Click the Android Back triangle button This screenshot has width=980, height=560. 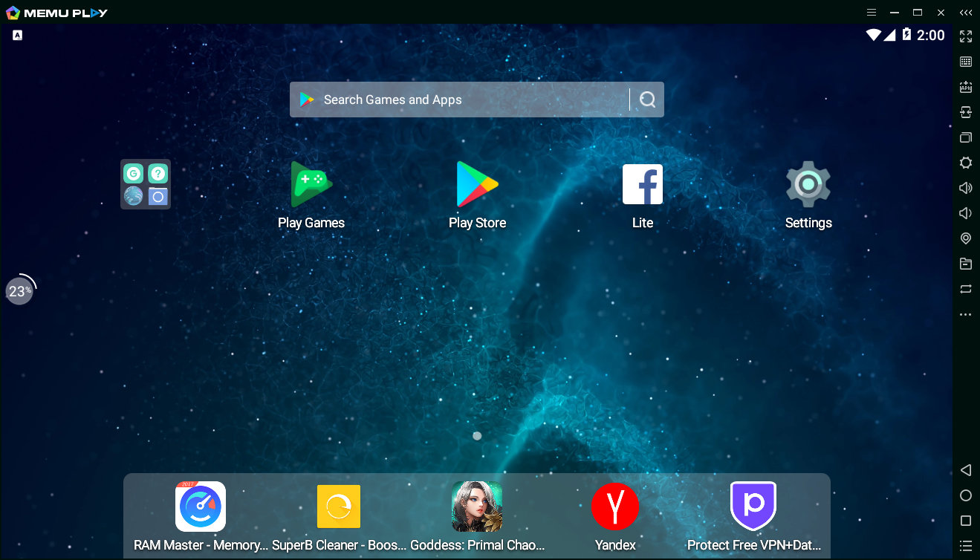(966, 470)
